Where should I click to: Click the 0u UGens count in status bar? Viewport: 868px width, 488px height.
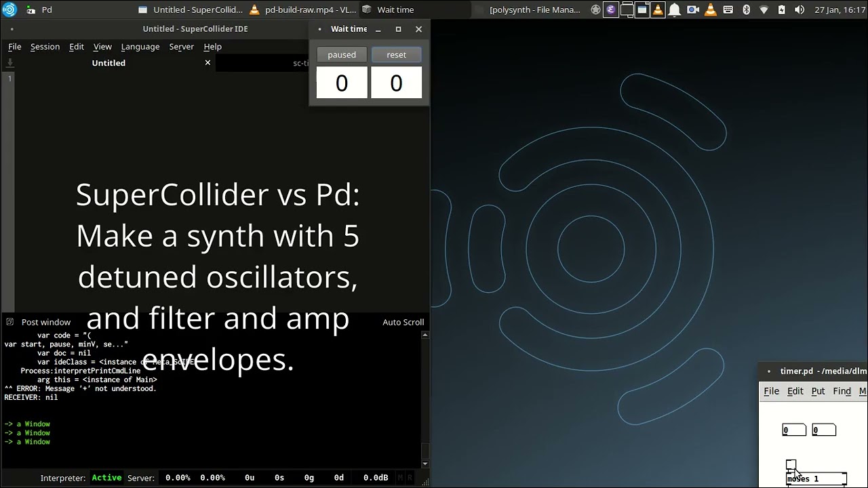pos(250,478)
